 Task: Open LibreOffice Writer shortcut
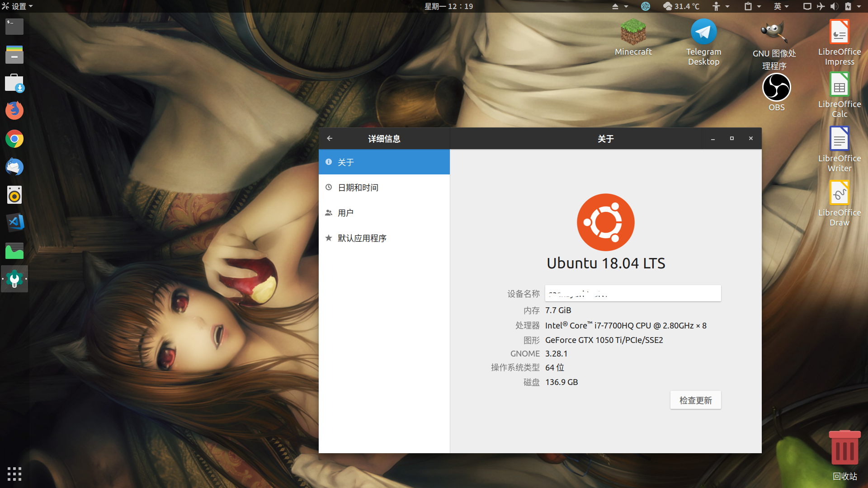[840, 149]
